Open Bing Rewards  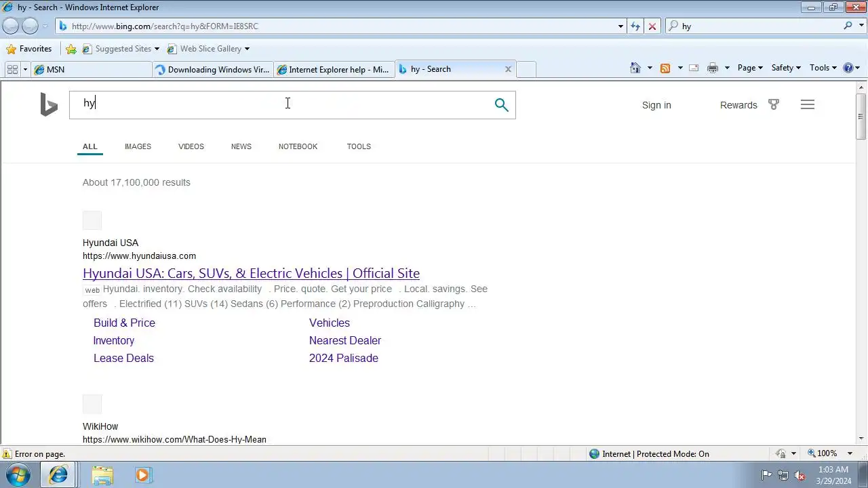point(738,105)
